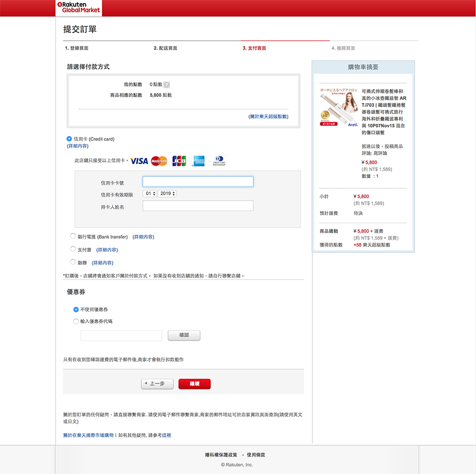
Task: Click the MasterCard logo
Action: (x=159, y=161)
